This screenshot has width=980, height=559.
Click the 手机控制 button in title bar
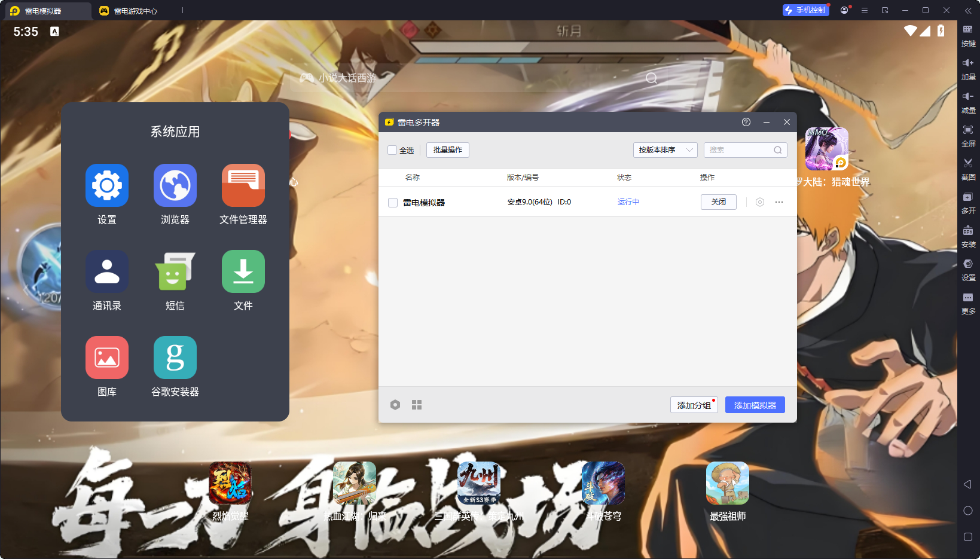(806, 10)
